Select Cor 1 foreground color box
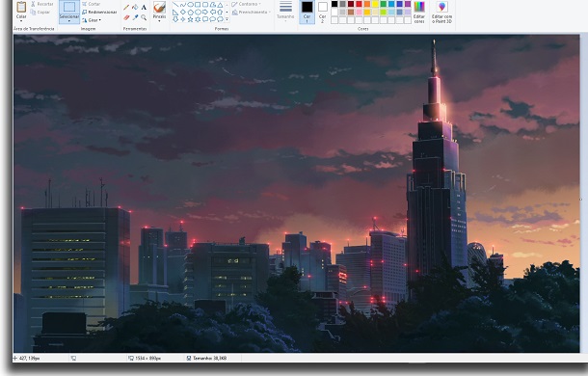This screenshot has width=588, height=376. pos(307,12)
